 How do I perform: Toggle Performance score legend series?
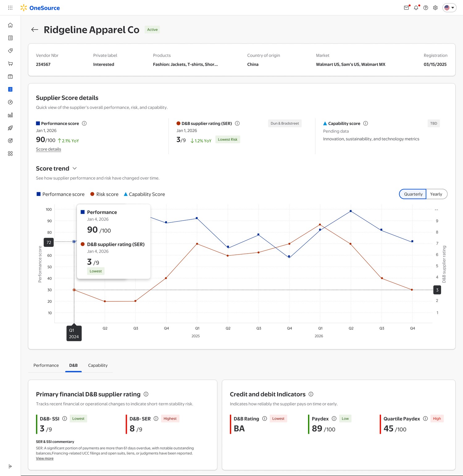tap(60, 194)
